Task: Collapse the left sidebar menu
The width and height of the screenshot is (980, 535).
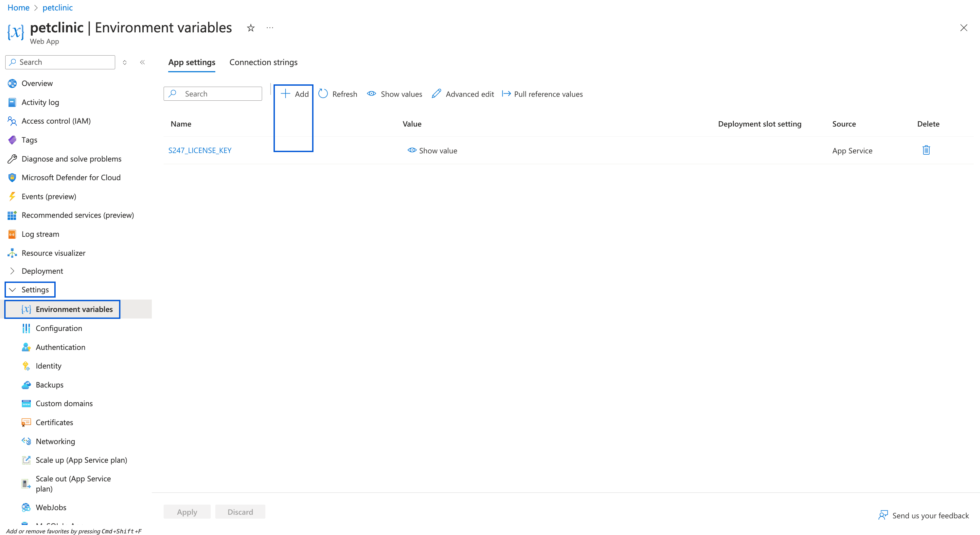Action: pyautogui.click(x=142, y=62)
